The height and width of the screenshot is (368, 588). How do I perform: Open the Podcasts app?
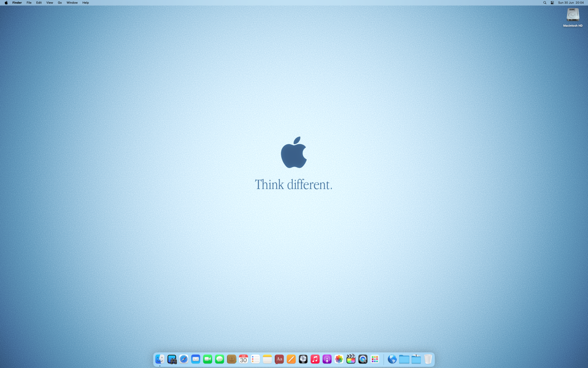[x=327, y=359]
